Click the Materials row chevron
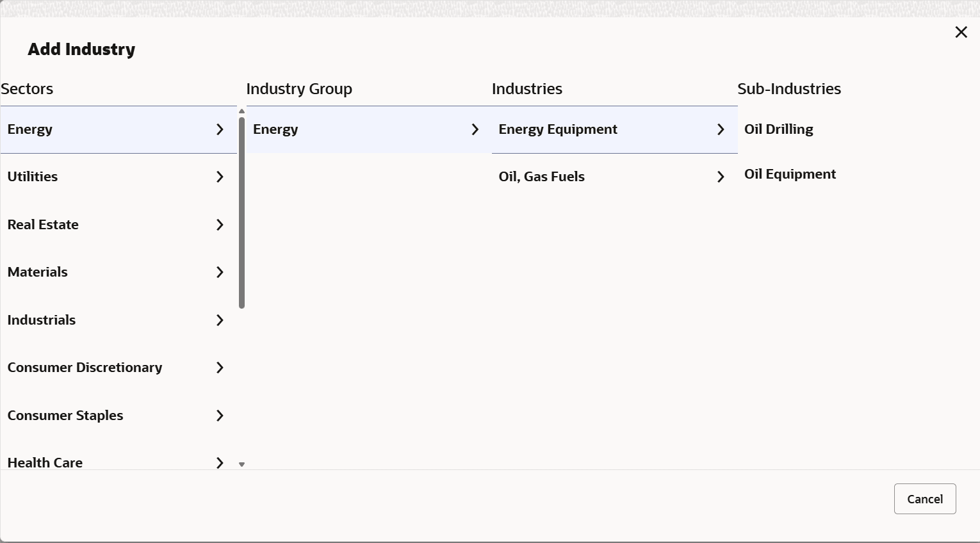 (x=220, y=272)
